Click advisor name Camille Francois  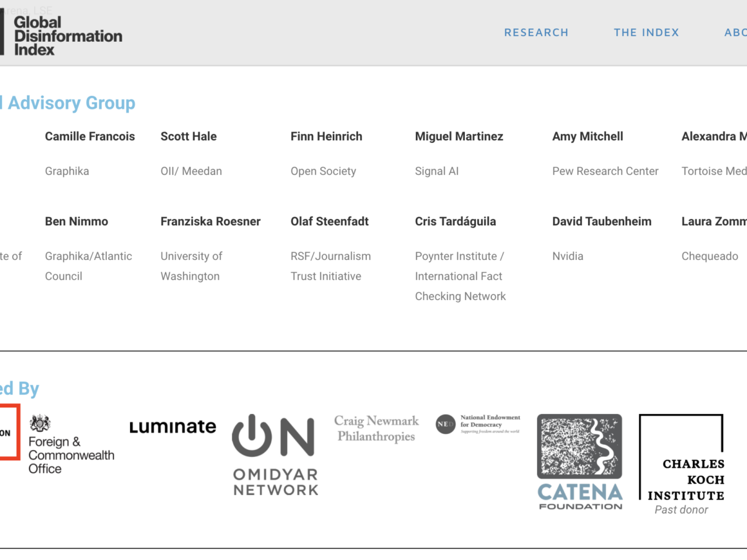coord(90,136)
